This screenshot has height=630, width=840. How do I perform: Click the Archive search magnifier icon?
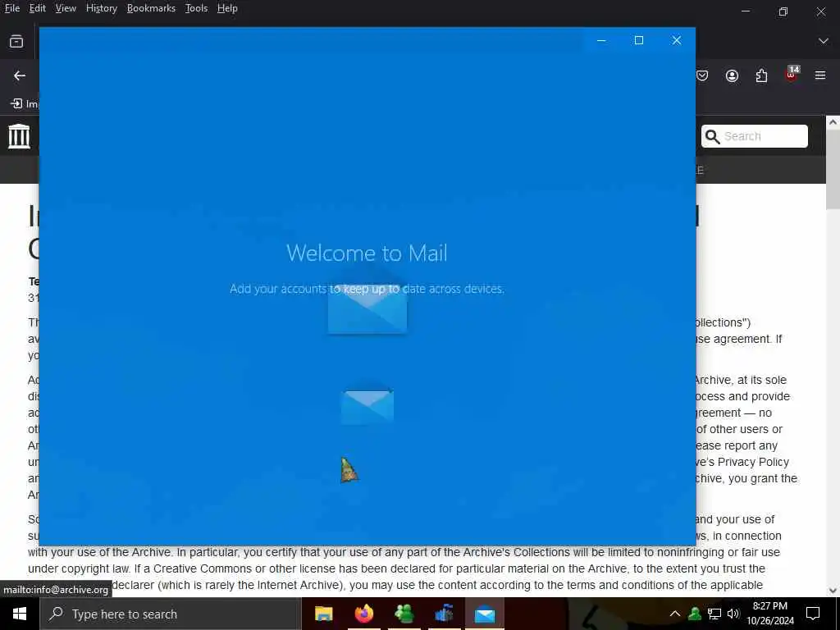pos(712,137)
